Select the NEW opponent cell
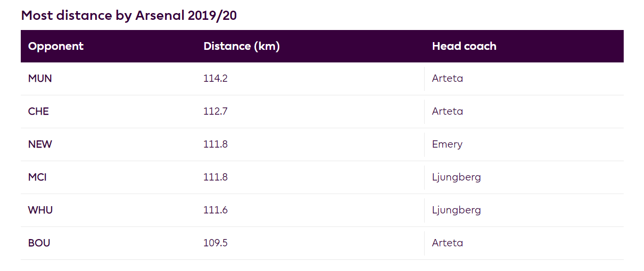644x271 pixels. point(40,144)
